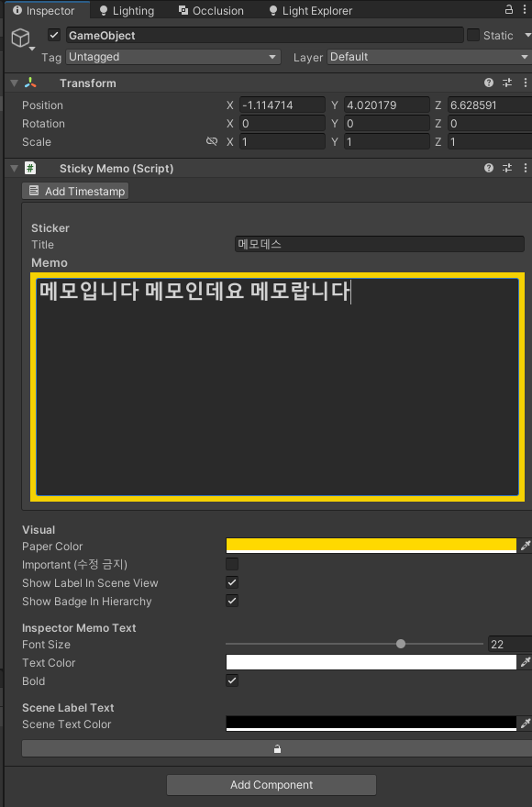
Task: Click inside the Memo text area
Action: [x=277, y=386]
